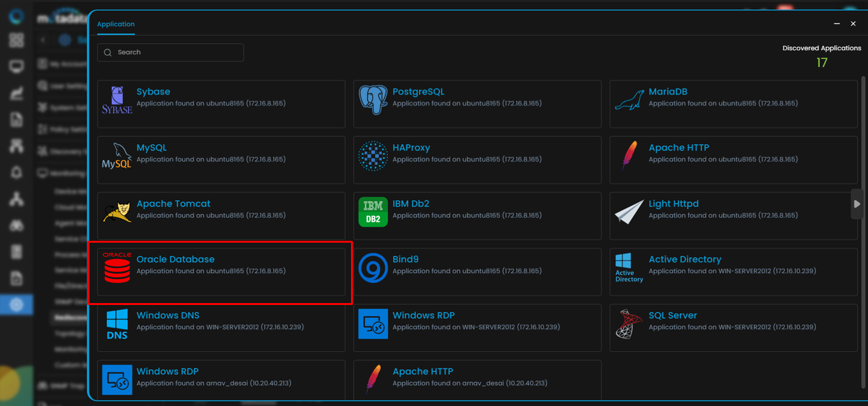Open the monitor icon in left sidebar

(x=17, y=67)
